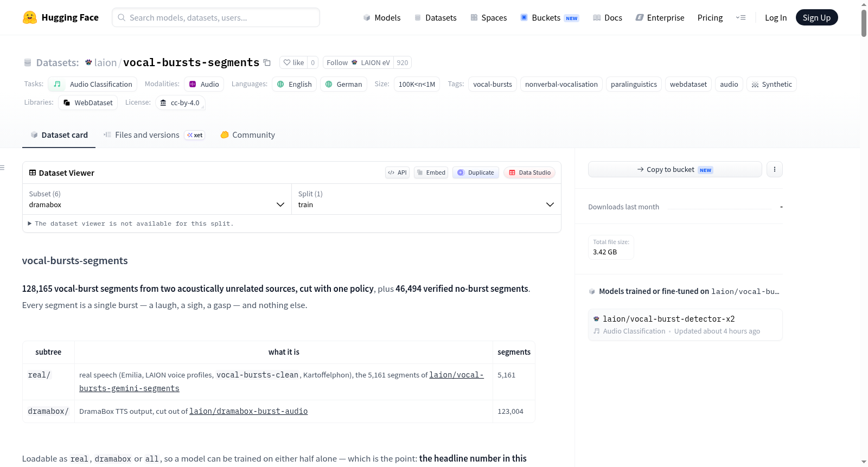This screenshot has height=467, width=868.
Task: Click the dramabox/ subtree cell
Action: 48,411
